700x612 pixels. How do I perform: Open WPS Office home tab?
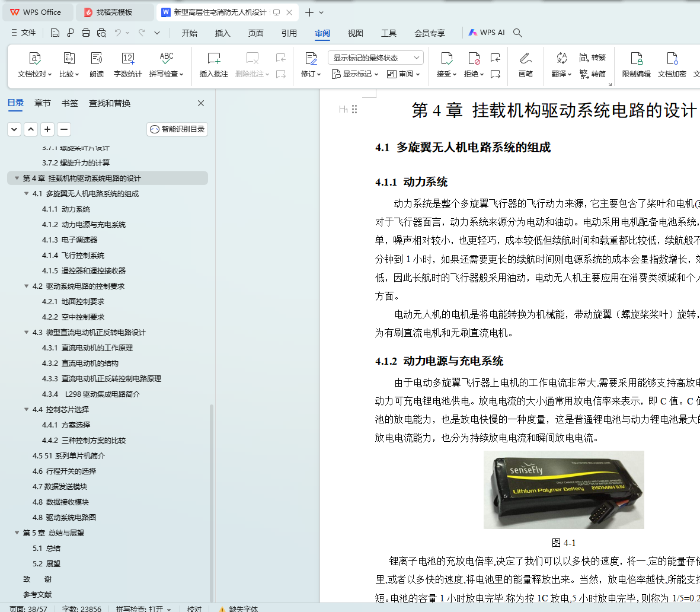[37, 12]
